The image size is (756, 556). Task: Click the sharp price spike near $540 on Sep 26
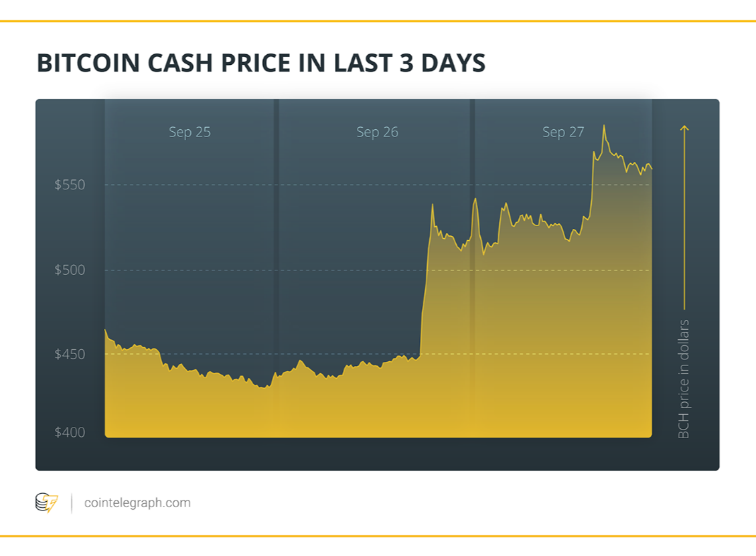click(433, 205)
